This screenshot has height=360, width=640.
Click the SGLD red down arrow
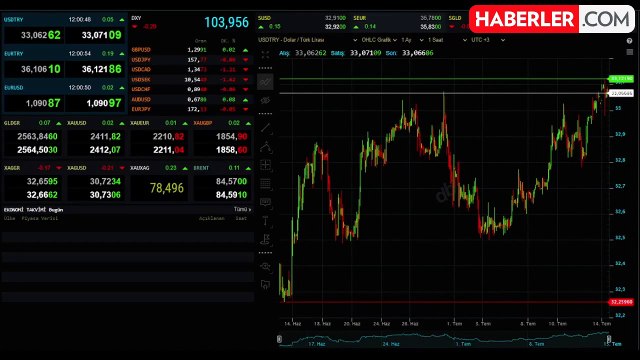[451, 27]
